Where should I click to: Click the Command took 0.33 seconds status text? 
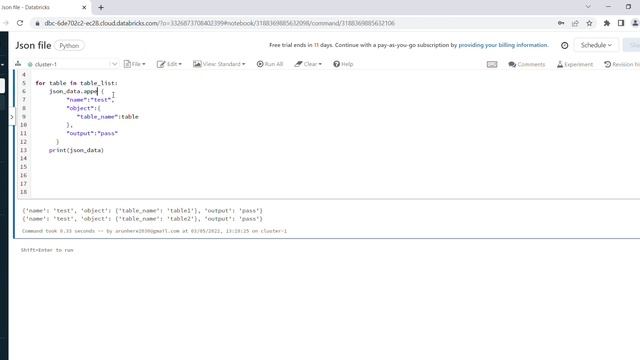point(154,231)
